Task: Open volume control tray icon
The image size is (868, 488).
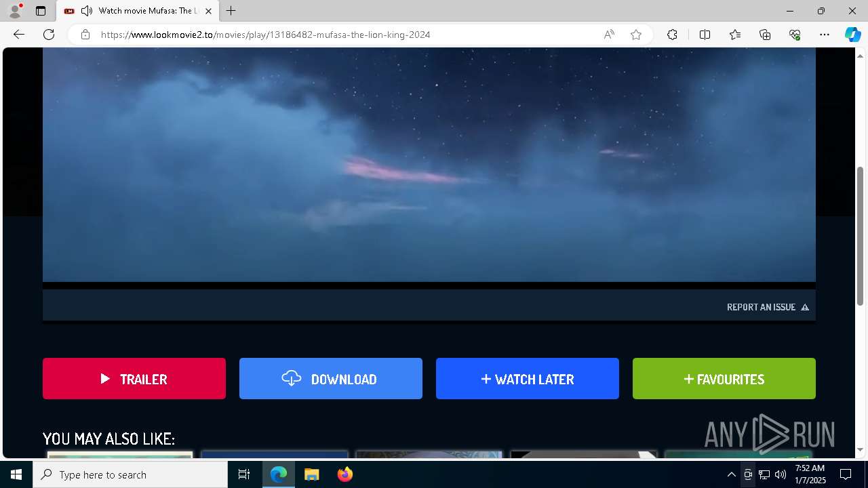Action: coord(781,474)
